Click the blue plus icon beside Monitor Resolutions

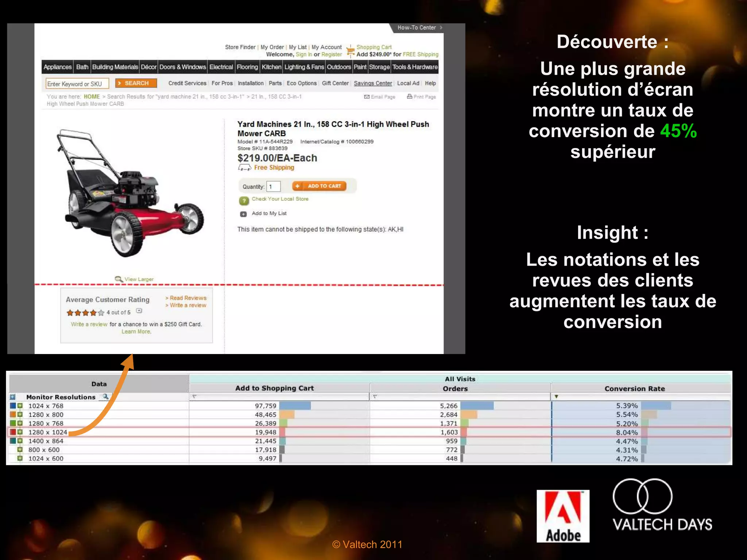tap(12, 397)
